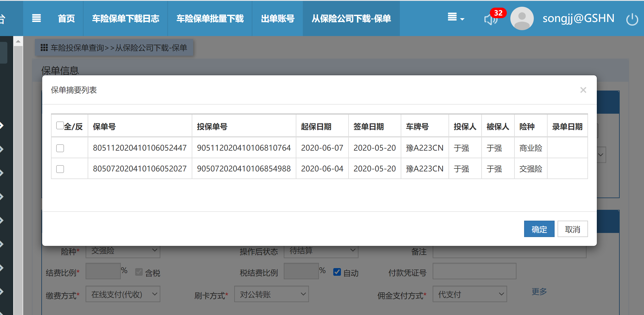The height and width of the screenshot is (315, 644).
Task: Check the row for policy 805112020410106052447
Action: [60, 148]
